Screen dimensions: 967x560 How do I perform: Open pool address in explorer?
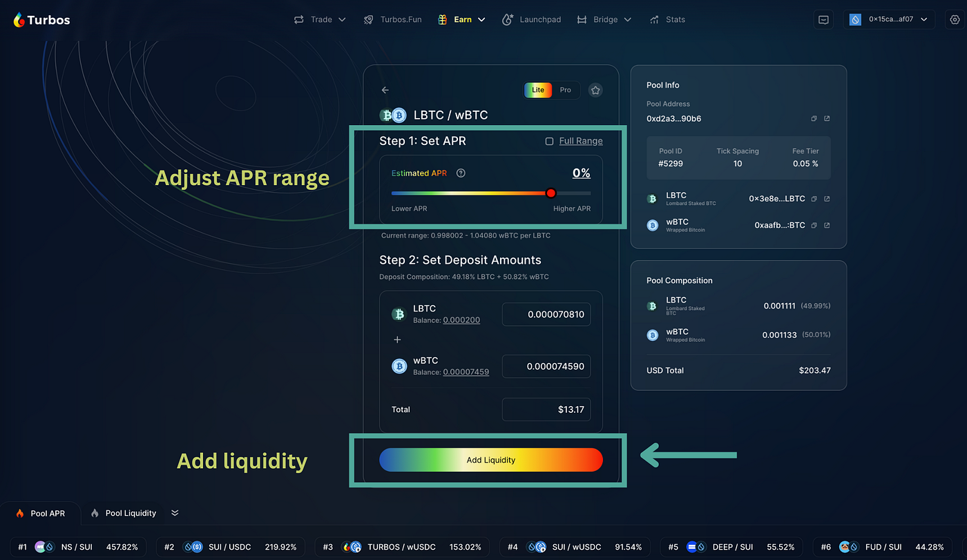click(x=827, y=119)
